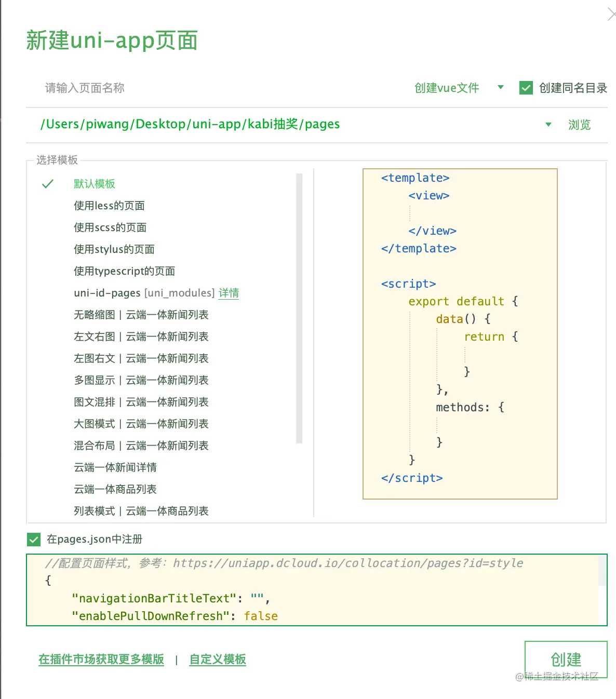This screenshot has width=616, height=699.
Task: Select the 使用less的页面 template
Action: click(109, 206)
